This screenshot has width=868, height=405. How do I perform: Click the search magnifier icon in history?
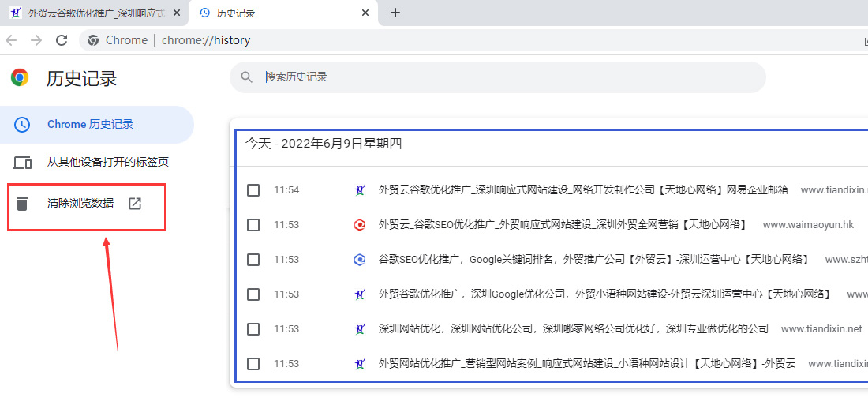(x=247, y=77)
